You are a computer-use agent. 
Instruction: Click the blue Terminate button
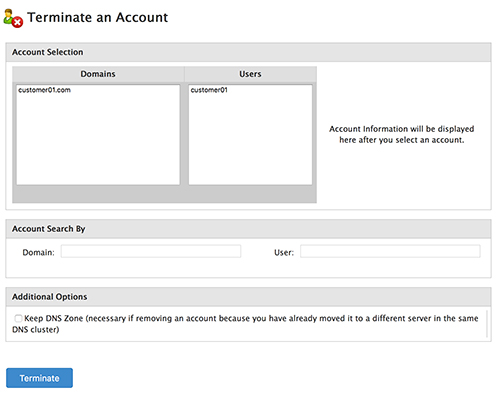[39, 378]
